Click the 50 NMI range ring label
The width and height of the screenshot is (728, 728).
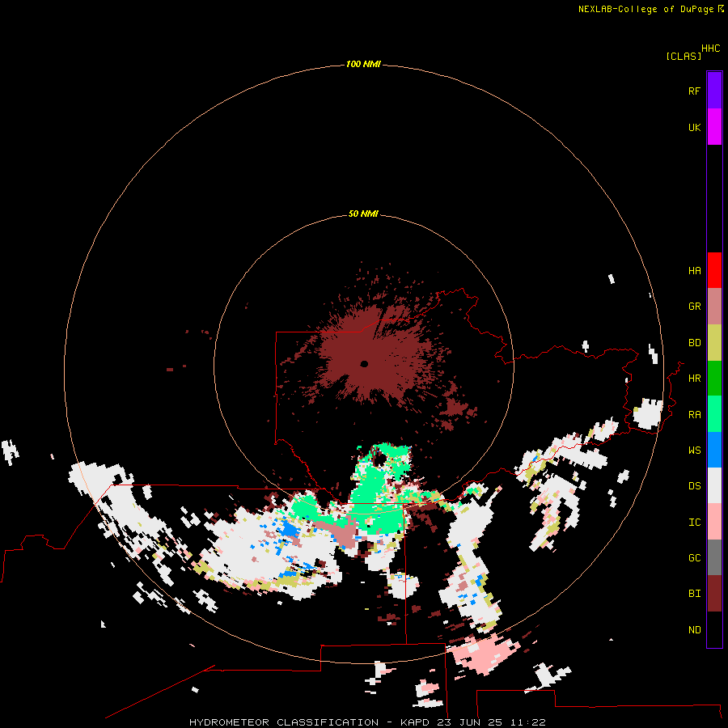tap(363, 214)
